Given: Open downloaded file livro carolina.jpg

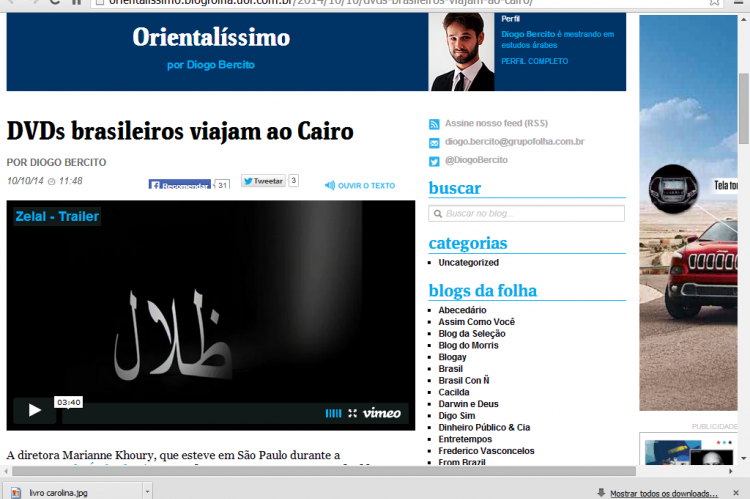Looking at the screenshot, I should tap(73, 492).
